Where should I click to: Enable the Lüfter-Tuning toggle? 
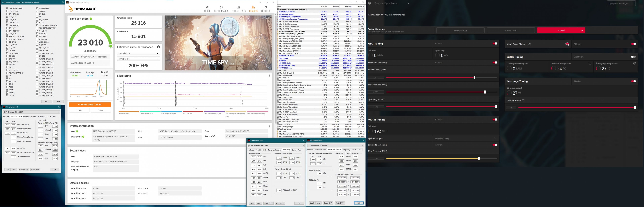[x=633, y=57]
